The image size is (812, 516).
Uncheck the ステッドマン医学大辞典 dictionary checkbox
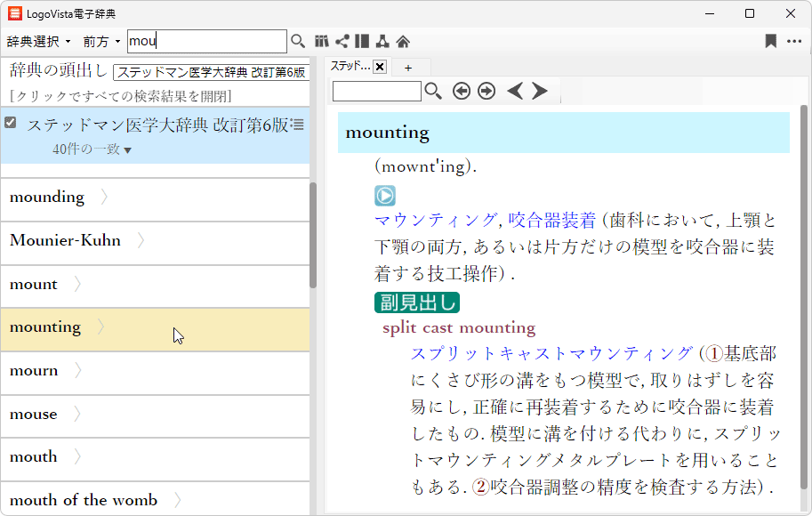click(11, 123)
